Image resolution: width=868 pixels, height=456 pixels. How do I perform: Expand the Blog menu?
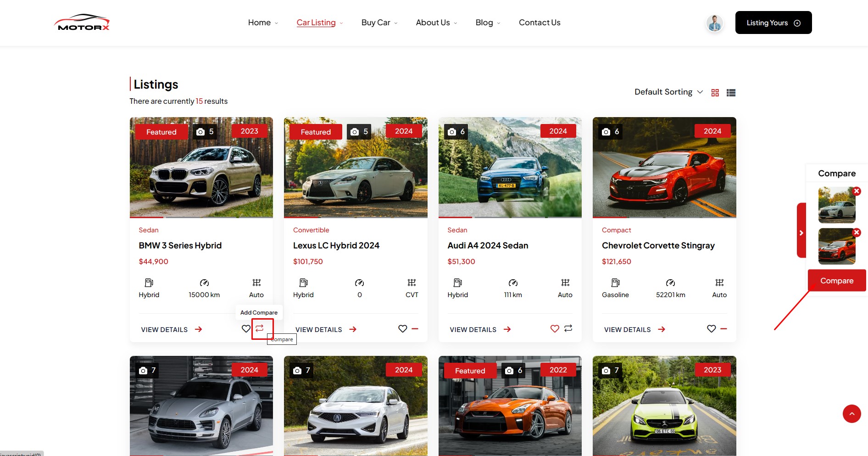point(488,23)
